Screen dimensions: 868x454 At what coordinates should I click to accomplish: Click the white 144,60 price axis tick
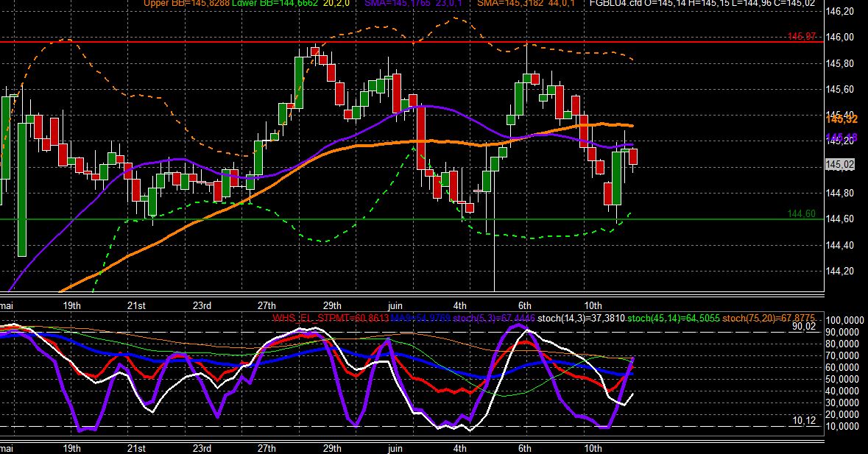(839, 219)
